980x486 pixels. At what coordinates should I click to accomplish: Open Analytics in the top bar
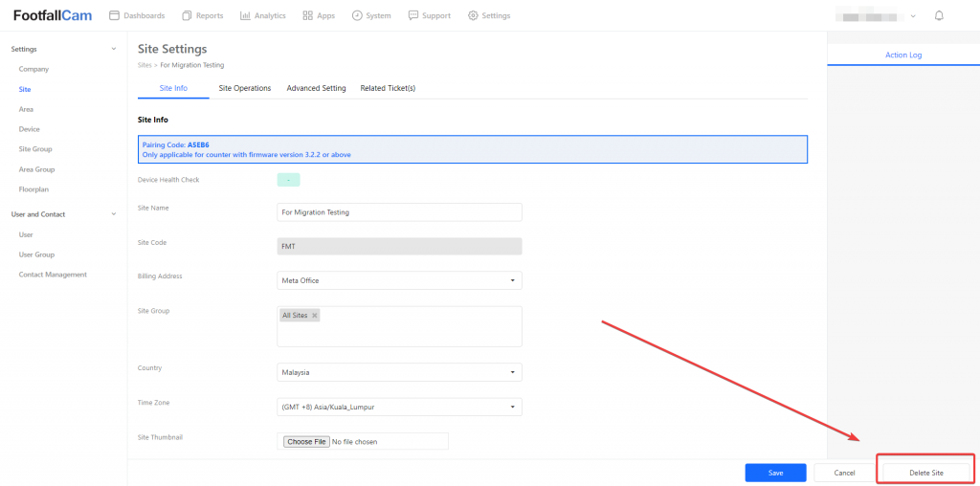click(262, 15)
